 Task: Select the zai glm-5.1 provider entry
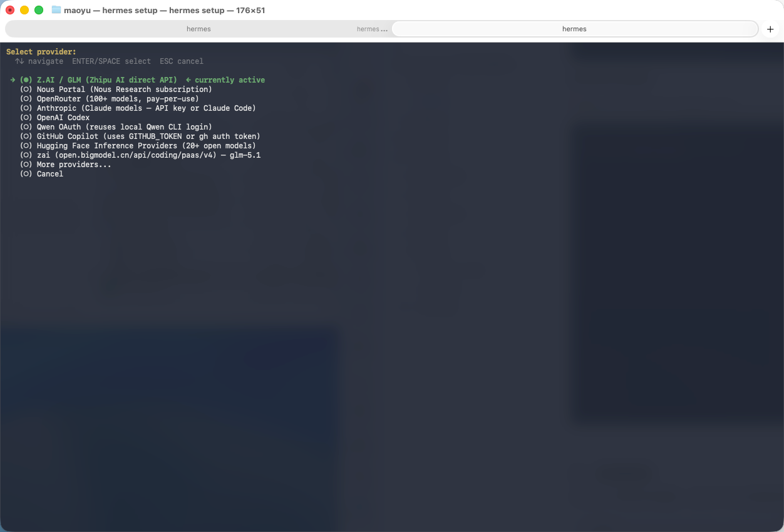tap(148, 155)
